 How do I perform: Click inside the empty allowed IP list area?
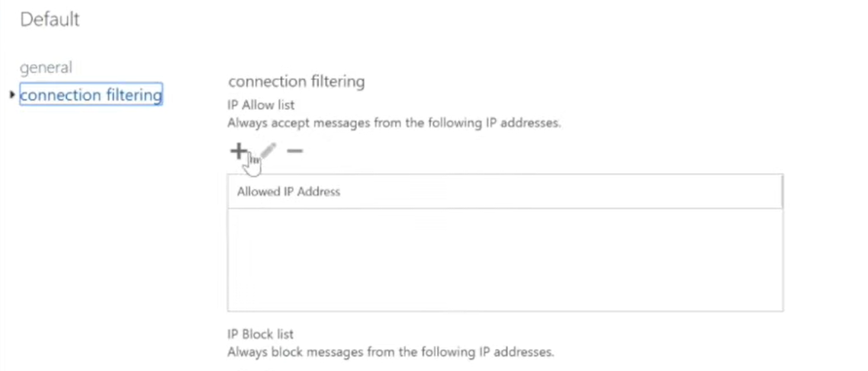click(505, 259)
